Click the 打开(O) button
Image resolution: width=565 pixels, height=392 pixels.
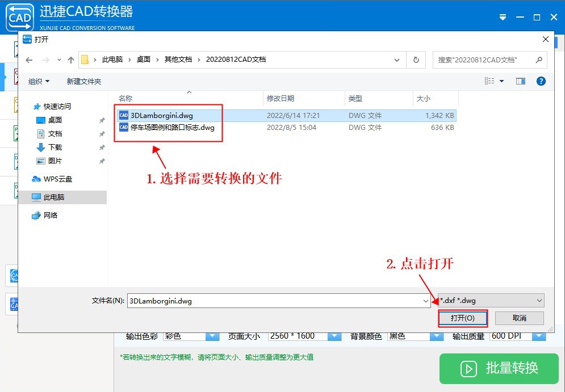coord(462,318)
